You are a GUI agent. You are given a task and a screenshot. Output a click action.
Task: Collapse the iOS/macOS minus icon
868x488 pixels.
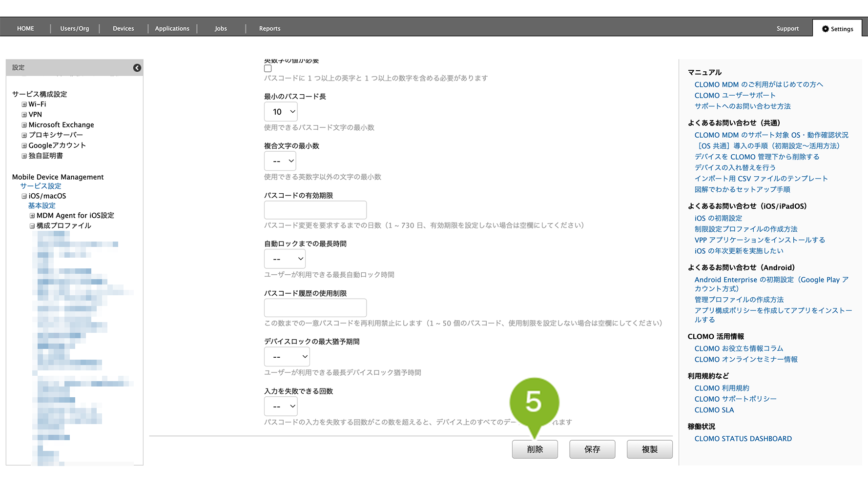point(24,196)
